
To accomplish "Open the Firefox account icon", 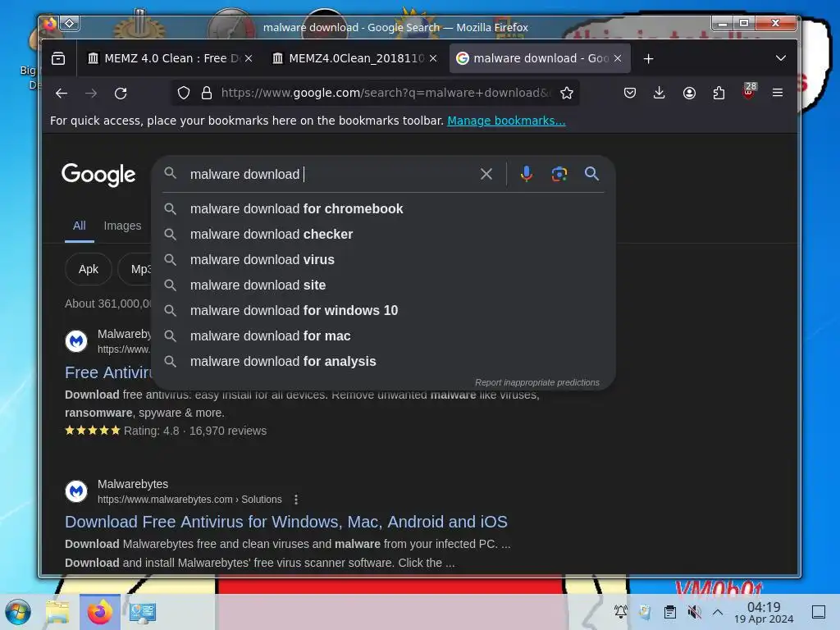I will click(x=689, y=94).
